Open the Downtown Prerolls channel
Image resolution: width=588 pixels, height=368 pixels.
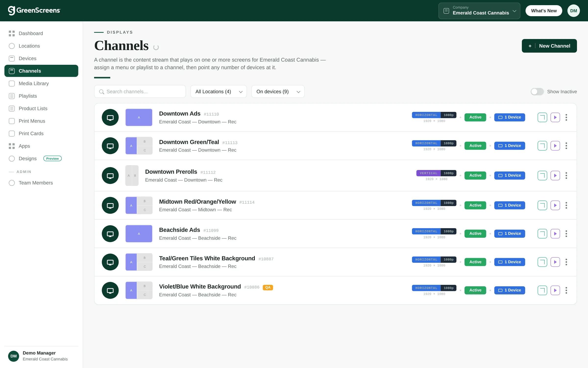[171, 172]
